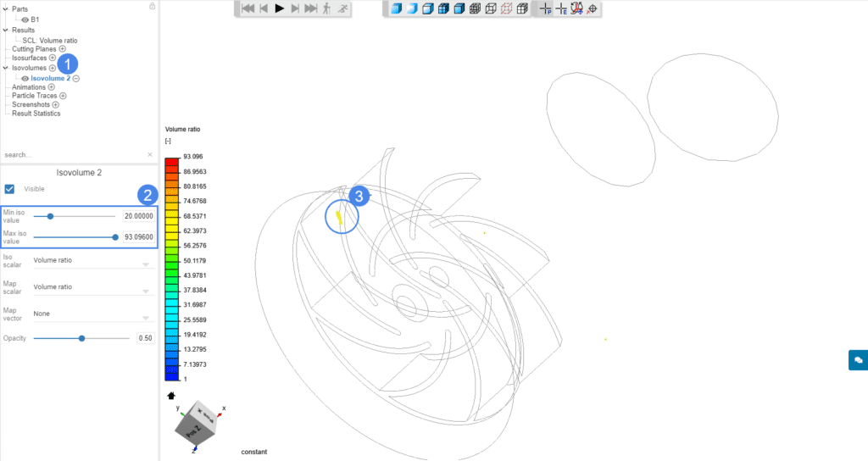
Task: Click the Opacity slider handle
Action: (x=81, y=338)
